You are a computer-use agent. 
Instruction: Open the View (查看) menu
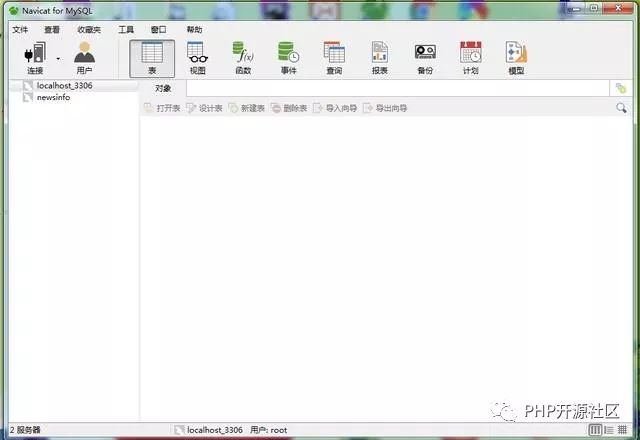[x=52, y=29]
